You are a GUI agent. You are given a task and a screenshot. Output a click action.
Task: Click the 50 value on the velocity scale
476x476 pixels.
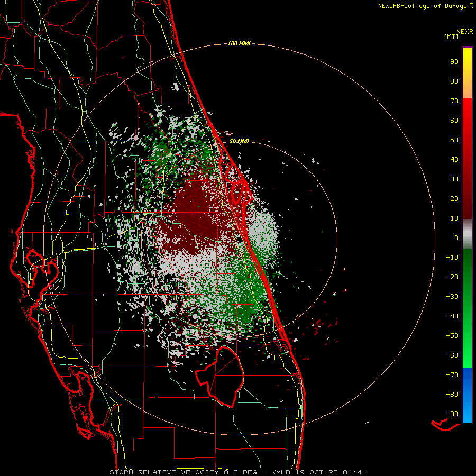click(x=454, y=140)
